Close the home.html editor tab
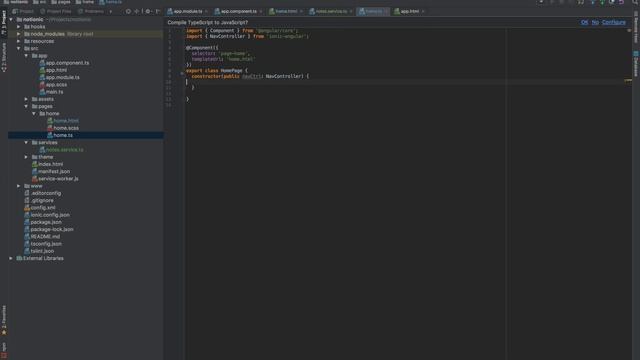Screen dimensions: 640x360 [x=301, y=11]
